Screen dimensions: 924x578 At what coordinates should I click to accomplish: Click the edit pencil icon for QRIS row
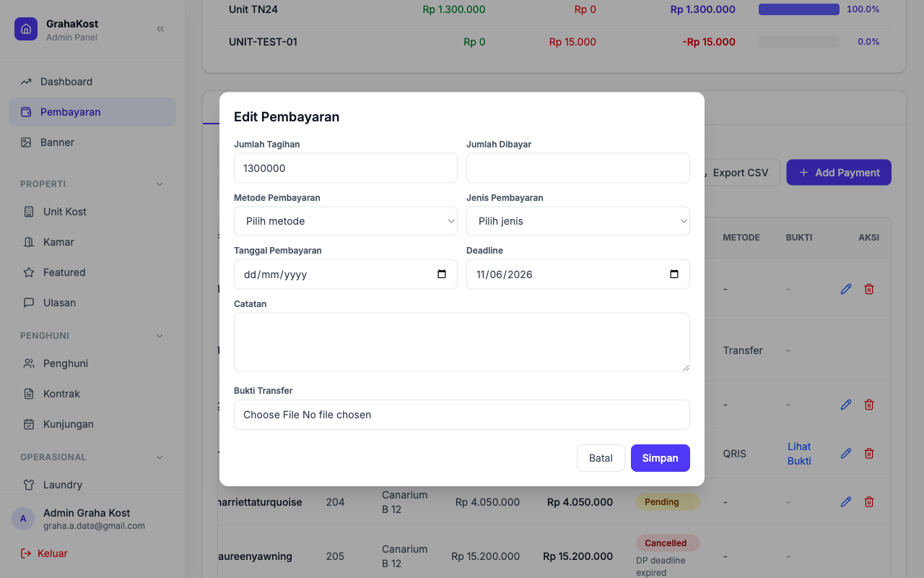(846, 454)
